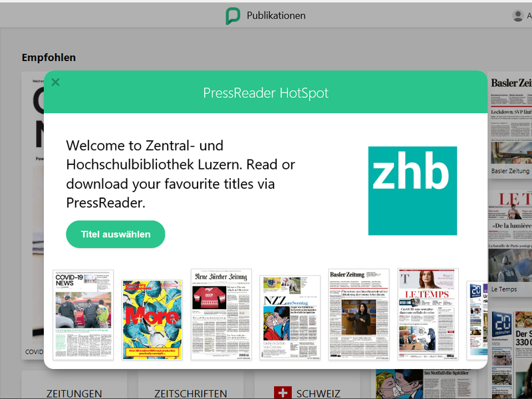Open the Bloomberg Businessweek More cover
Image resolution: width=532 pixels, height=399 pixels.
152,320
